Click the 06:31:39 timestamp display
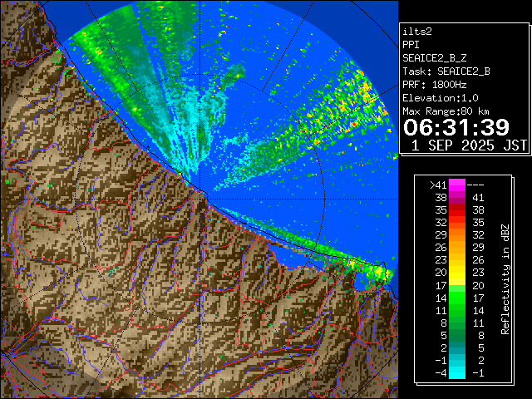The image size is (532, 399). coord(456,127)
